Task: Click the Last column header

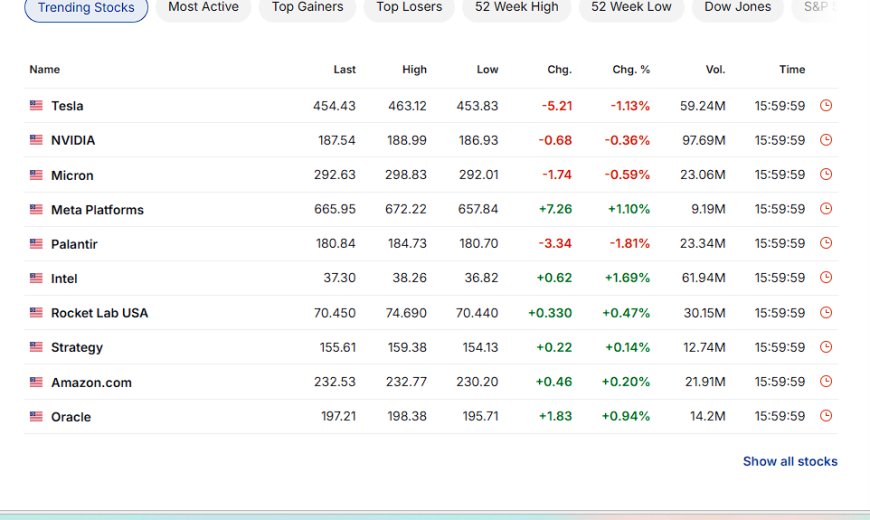Action: [x=344, y=69]
